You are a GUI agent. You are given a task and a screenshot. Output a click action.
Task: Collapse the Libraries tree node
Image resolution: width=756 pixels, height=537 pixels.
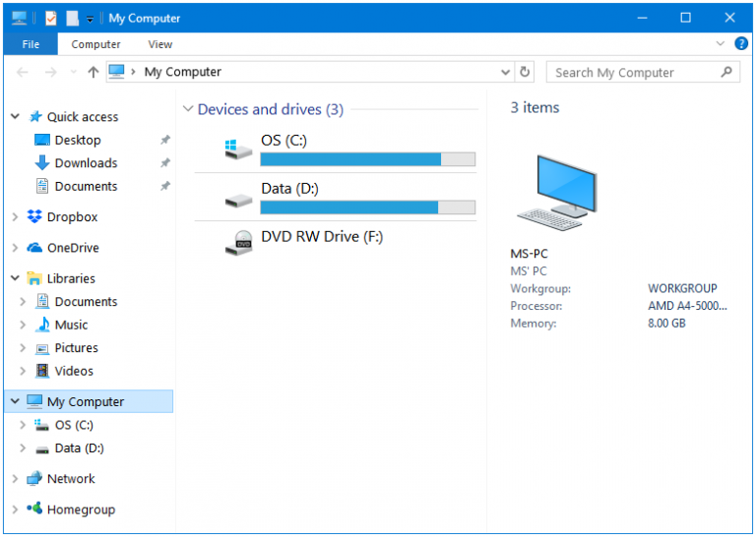point(15,278)
